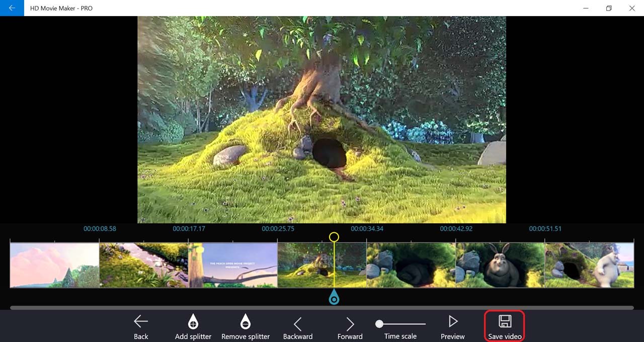Click the big bunny face thumbnail

tap(500, 265)
